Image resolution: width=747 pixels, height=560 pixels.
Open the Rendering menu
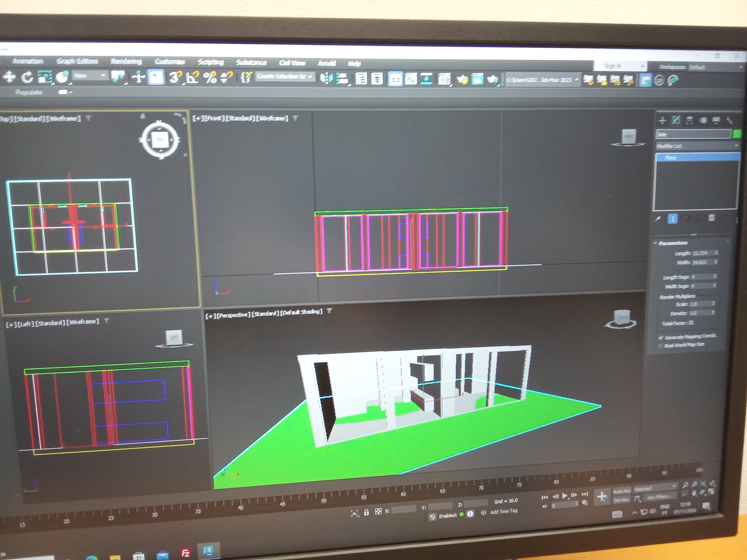tap(126, 62)
